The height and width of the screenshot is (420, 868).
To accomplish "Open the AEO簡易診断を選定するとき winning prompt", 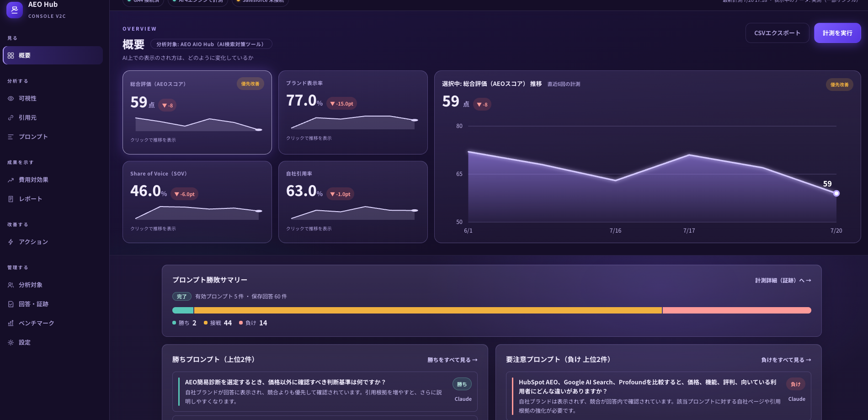I will (x=325, y=392).
